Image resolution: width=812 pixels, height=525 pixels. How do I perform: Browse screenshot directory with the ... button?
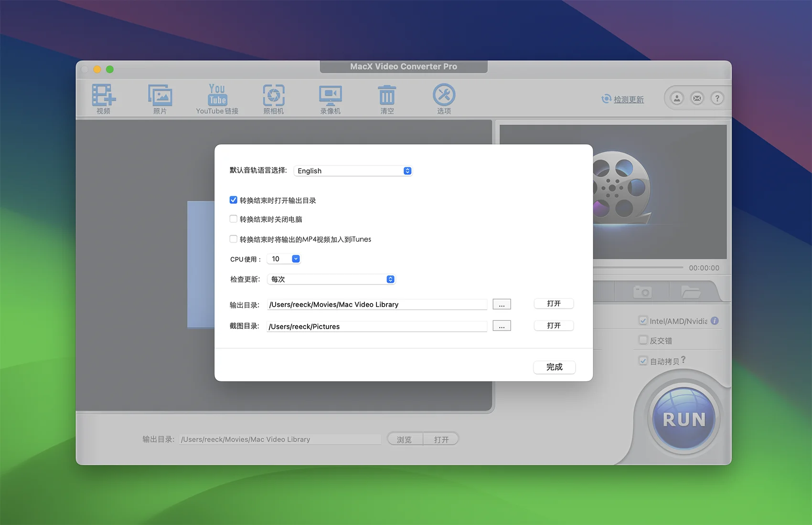502,326
